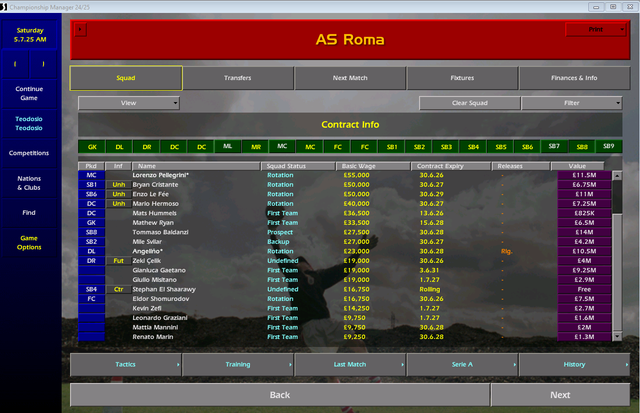The width and height of the screenshot is (640, 413).
Task: Select the MR position slot
Action: [256, 147]
